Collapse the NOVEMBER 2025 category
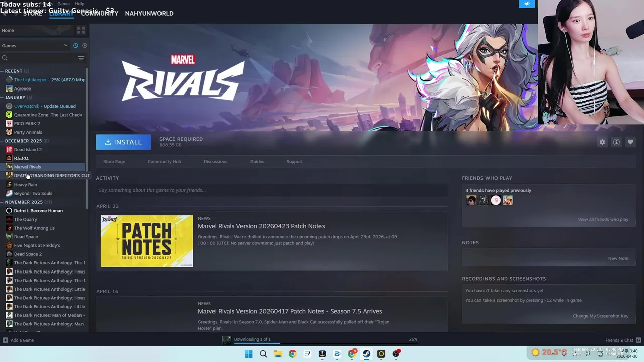This screenshot has width=644, height=362. click(2, 202)
